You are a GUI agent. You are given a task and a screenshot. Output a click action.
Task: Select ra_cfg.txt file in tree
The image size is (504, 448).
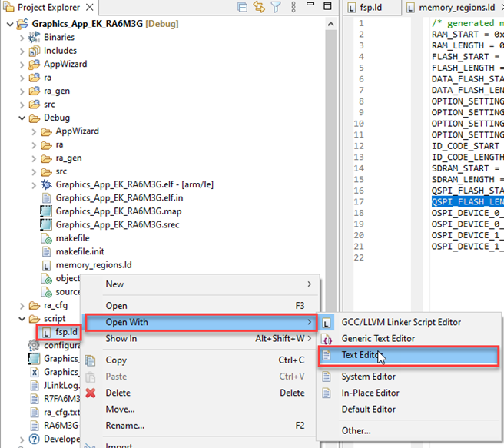click(x=61, y=413)
